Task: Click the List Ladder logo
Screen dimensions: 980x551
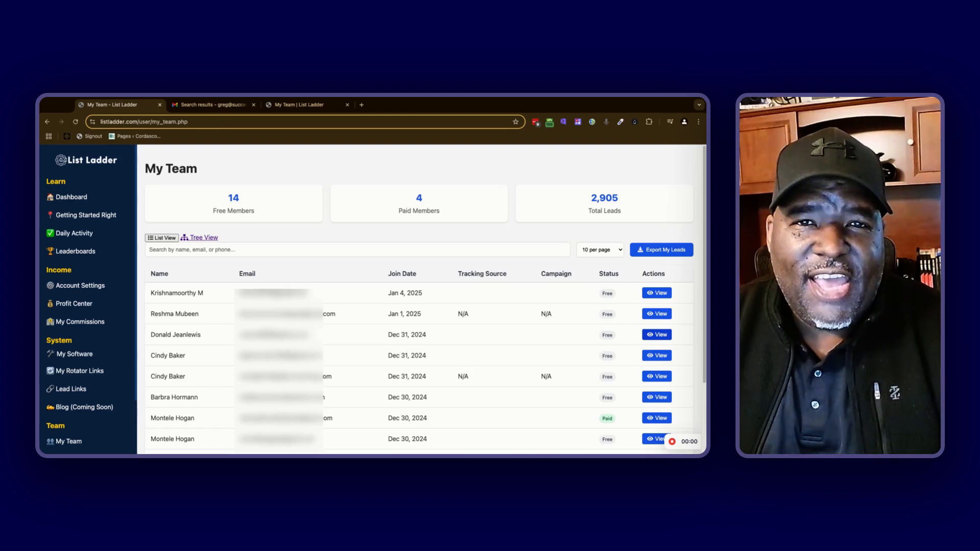Action: point(86,160)
